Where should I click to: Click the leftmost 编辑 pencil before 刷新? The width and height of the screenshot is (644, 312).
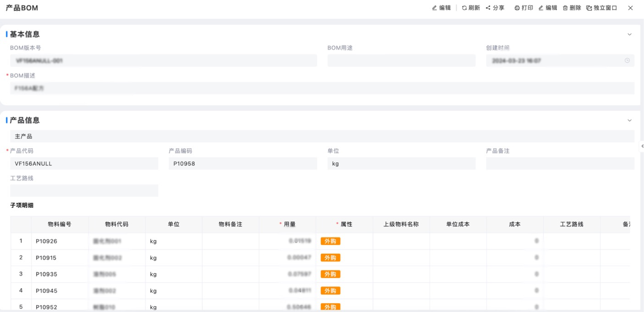pos(441,8)
